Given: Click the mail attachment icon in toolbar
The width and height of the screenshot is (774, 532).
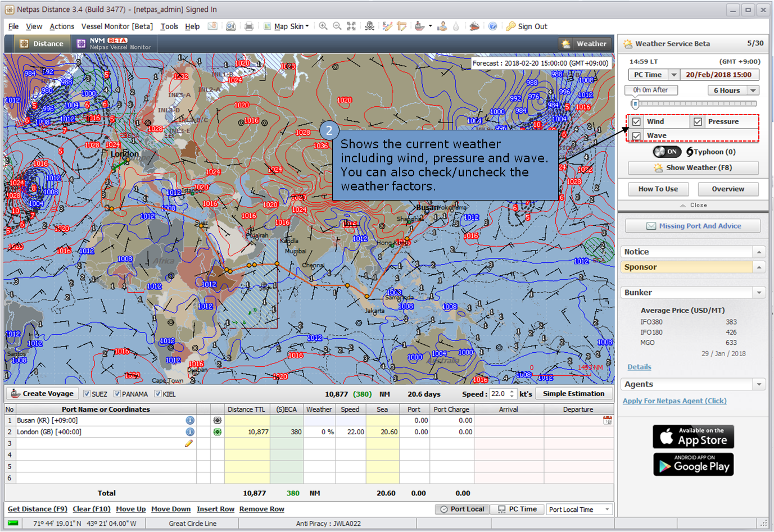Looking at the screenshot, I should coord(212,26).
